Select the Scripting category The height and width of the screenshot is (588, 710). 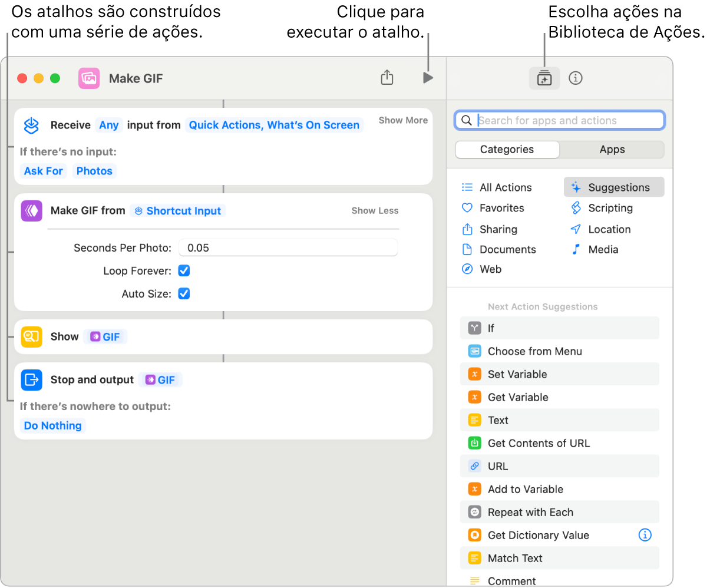pos(610,208)
